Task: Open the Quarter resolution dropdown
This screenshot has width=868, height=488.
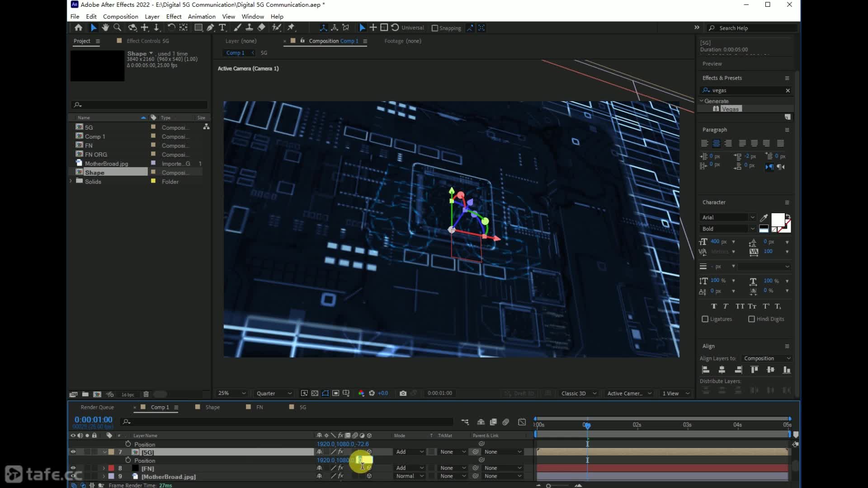Action: [274, 393]
